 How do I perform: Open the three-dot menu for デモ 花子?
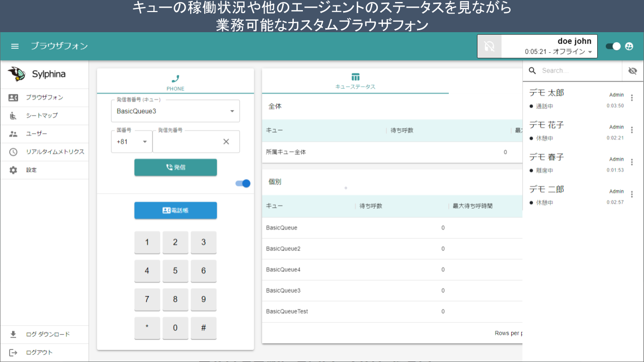coord(632,130)
